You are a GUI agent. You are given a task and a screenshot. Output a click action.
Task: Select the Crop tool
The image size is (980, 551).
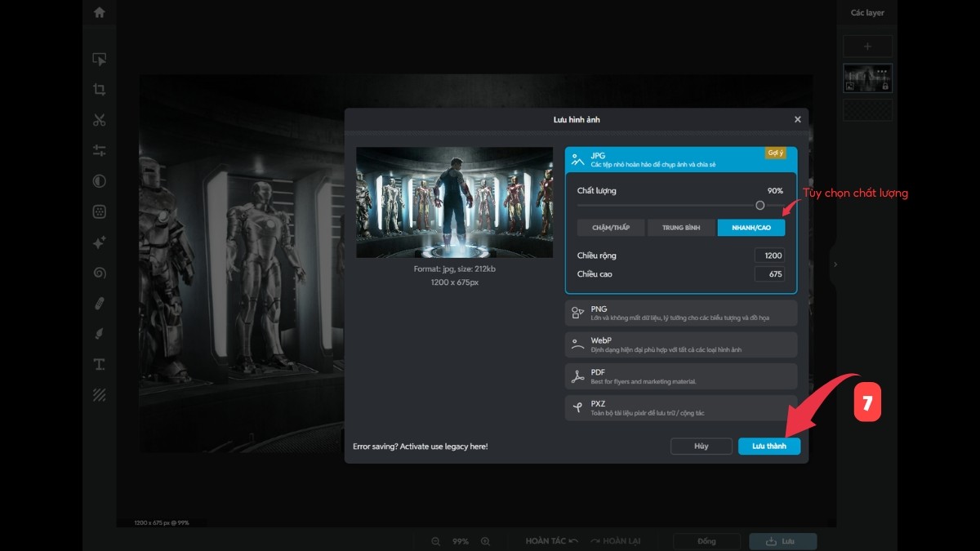coord(99,90)
